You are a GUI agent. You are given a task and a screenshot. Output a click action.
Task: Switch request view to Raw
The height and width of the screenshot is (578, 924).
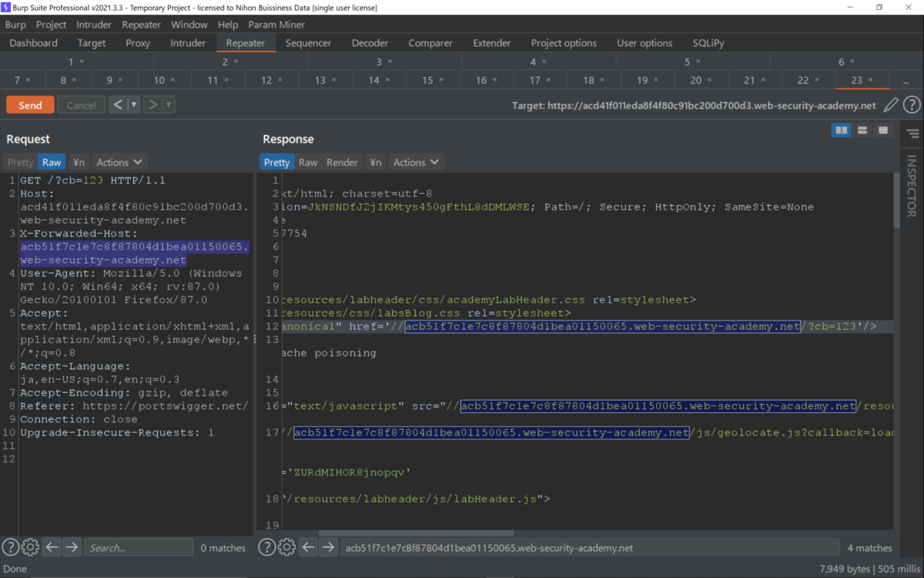[x=52, y=162]
